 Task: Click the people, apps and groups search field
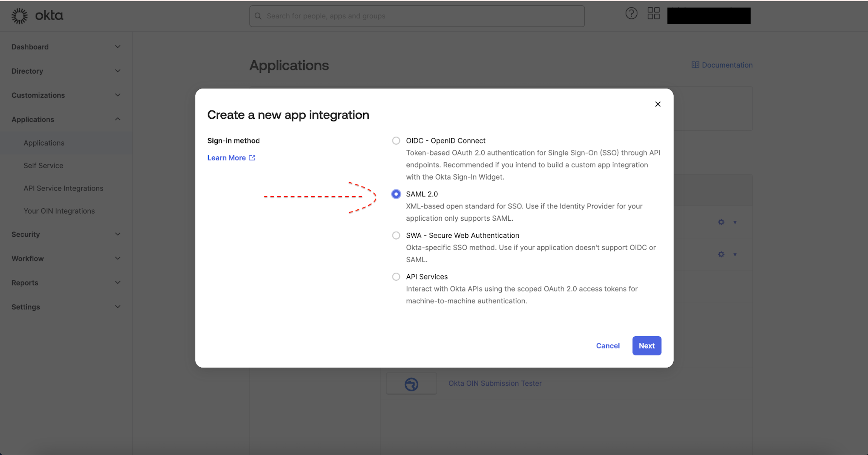tap(417, 16)
